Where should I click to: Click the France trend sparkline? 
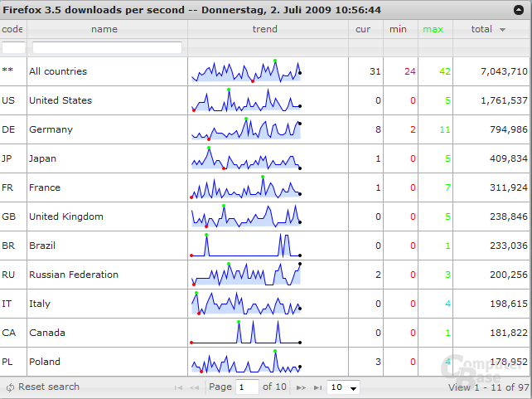click(x=245, y=187)
